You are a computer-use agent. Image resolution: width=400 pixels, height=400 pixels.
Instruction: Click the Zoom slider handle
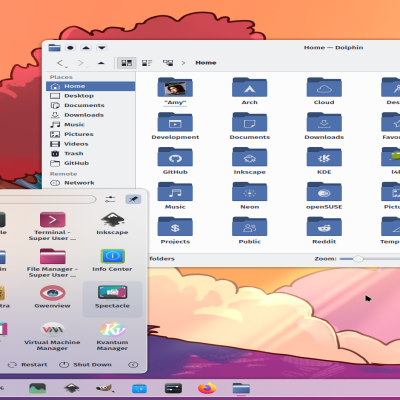358,259
